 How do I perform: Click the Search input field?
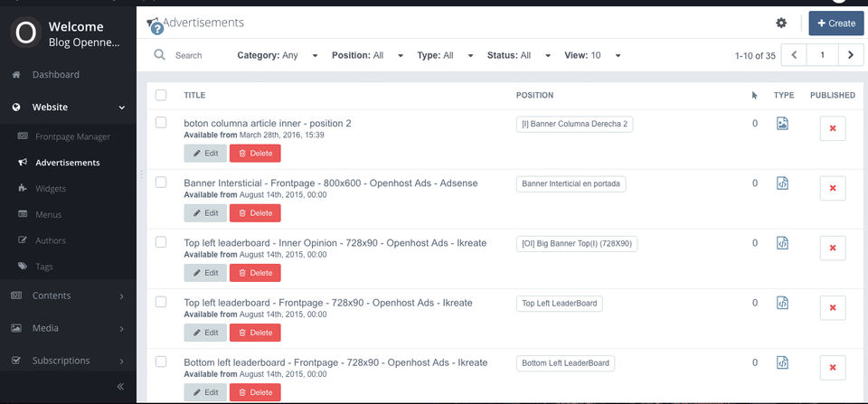tap(199, 55)
